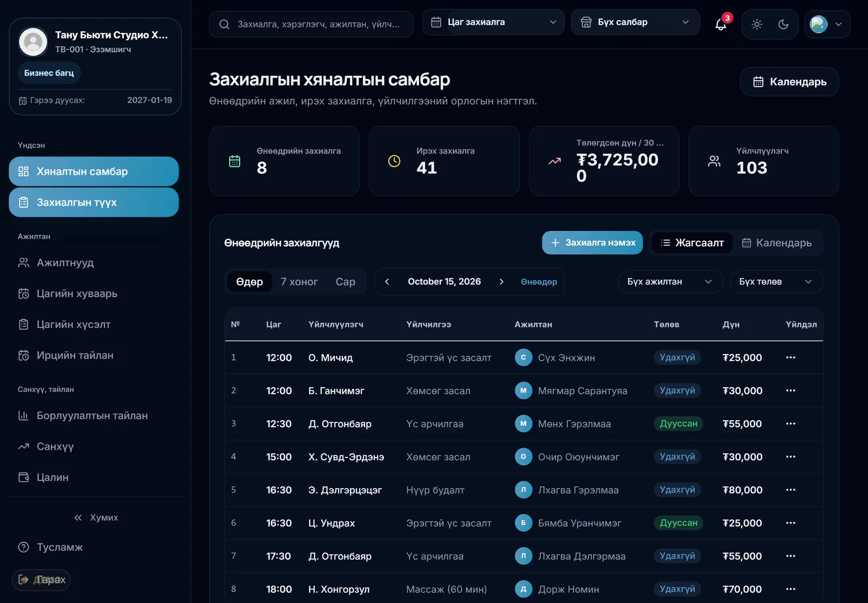The width and height of the screenshot is (868, 603).
Task: Select the Өдөр tab
Action: click(250, 282)
